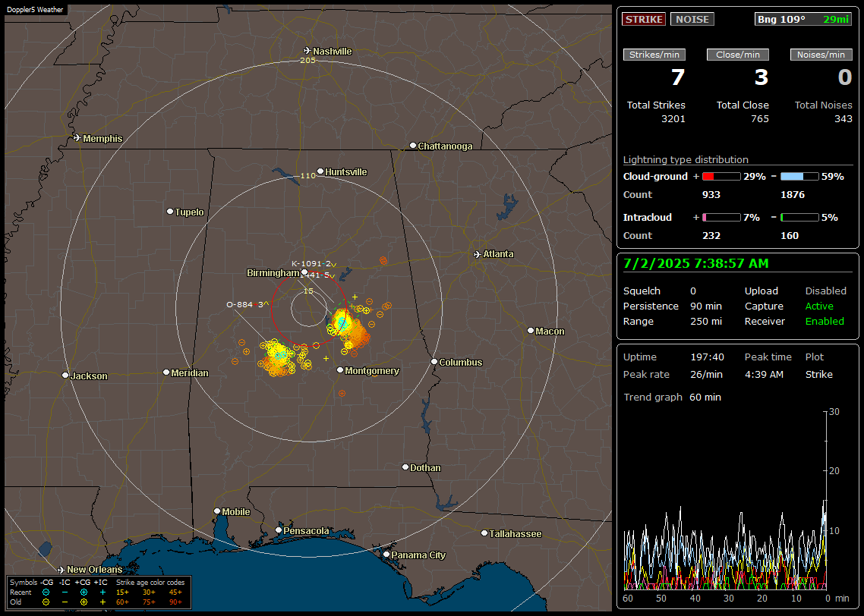Click the Trend graph 60 min value
This screenshot has width=864, height=616.
(x=705, y=398)
